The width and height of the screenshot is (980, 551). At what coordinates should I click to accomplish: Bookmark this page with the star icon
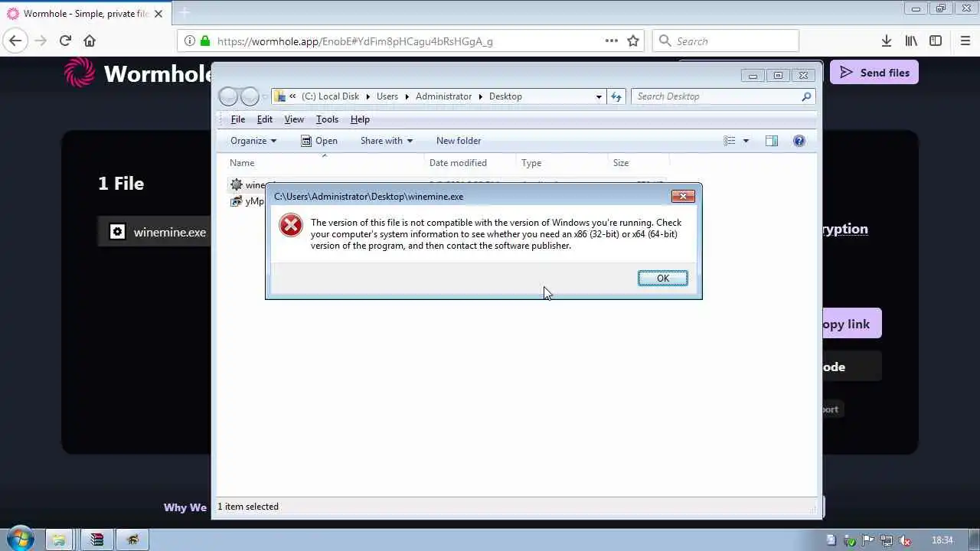(633, 41)
